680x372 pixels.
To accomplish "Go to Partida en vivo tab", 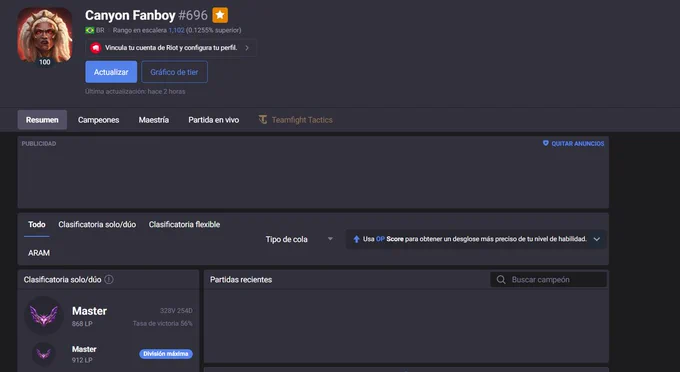I will 213,120.
